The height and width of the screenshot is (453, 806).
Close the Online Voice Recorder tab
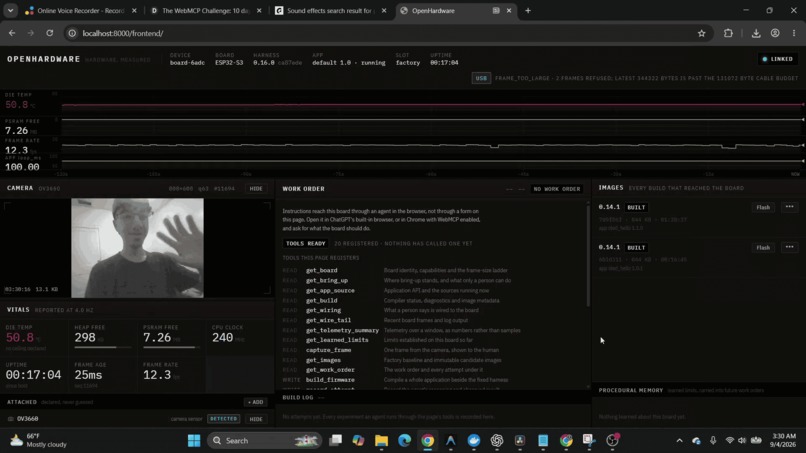134,10
